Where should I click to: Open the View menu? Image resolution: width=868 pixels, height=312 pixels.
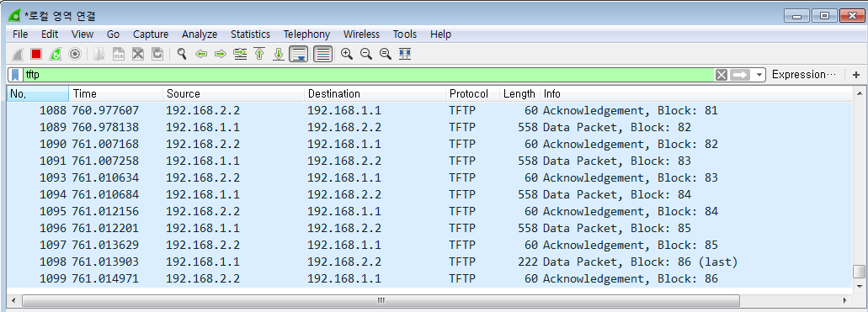[x=83, y=34]
